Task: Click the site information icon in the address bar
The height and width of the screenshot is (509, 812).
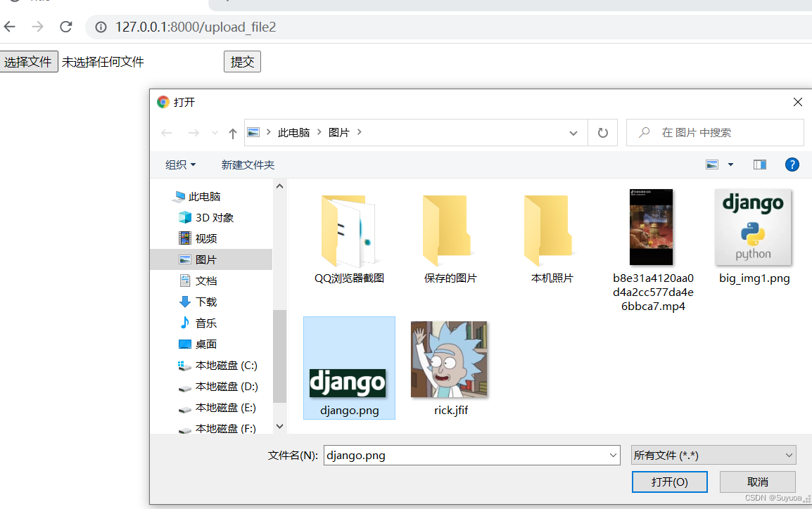Action: 100,27
